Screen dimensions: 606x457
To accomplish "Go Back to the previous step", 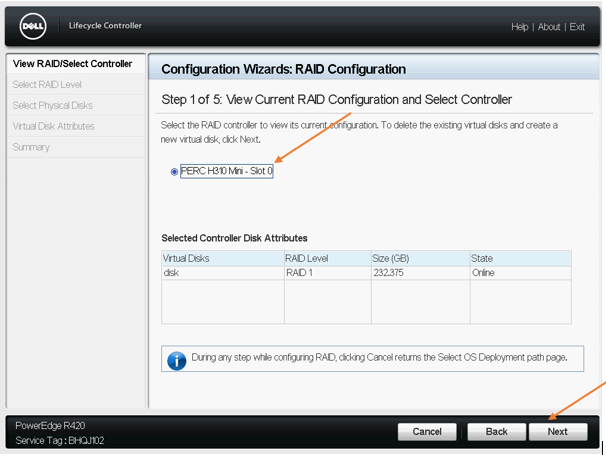I will [497, 431].
